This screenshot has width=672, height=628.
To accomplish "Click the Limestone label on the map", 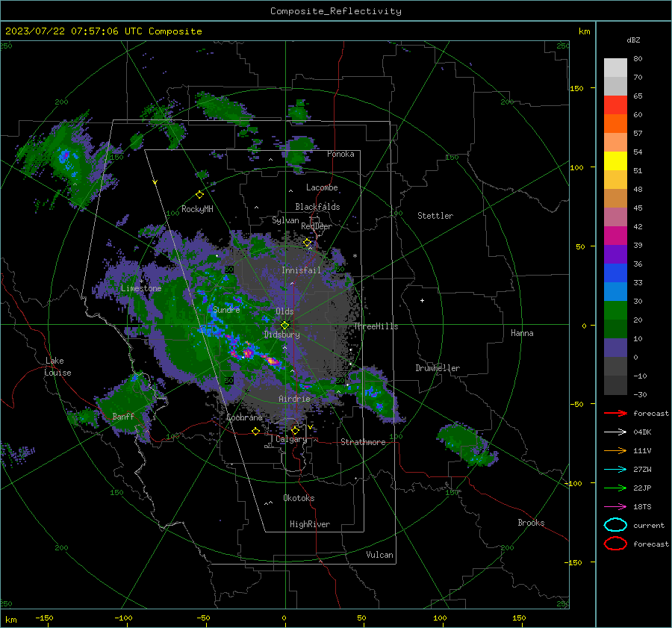I will click(x=141, y=288).
